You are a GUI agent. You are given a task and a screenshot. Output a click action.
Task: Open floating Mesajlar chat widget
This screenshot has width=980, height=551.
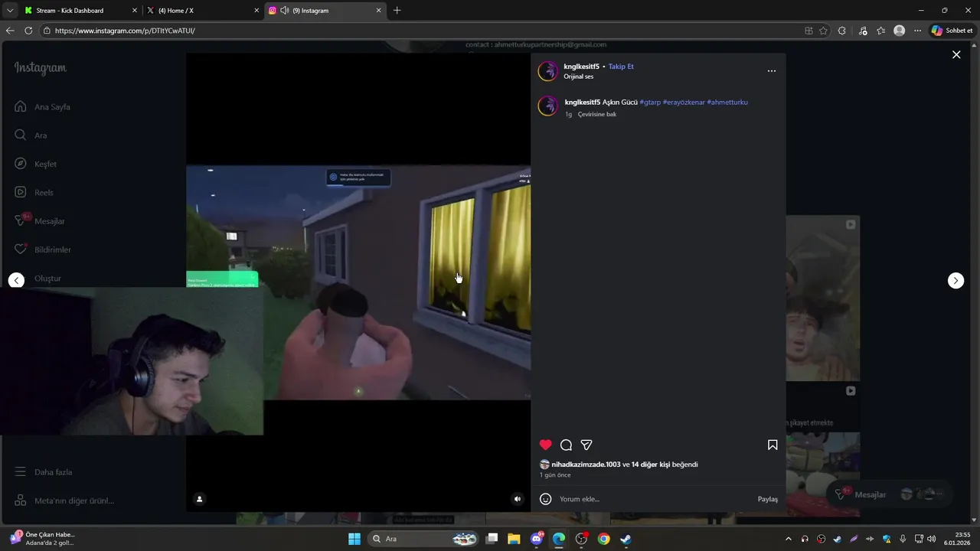[x=889, y=494]
